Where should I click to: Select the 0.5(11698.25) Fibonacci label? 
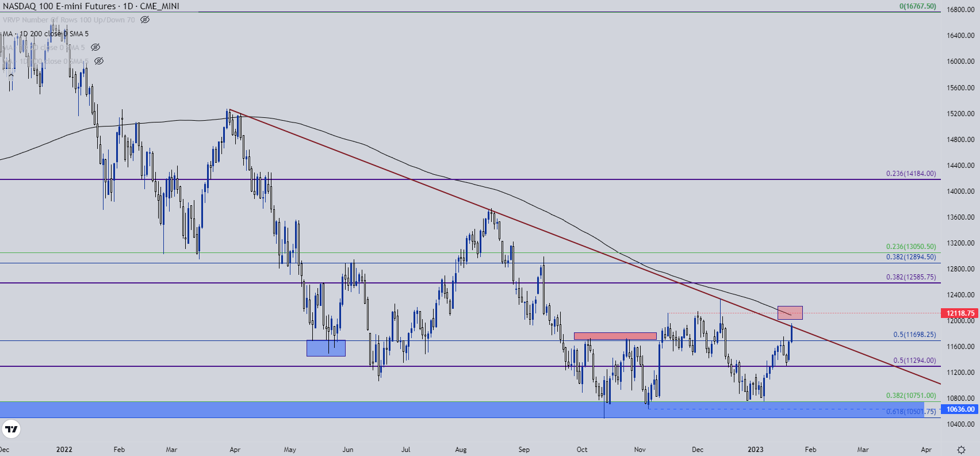914,335
